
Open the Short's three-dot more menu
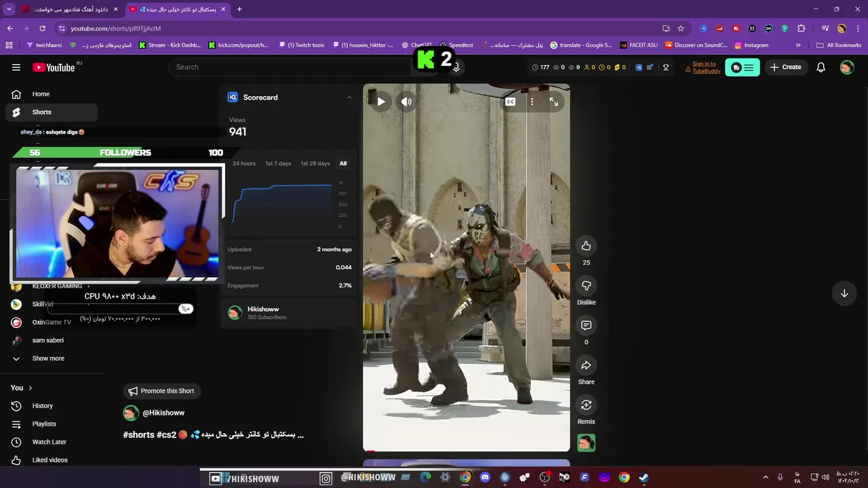point(532,102)
